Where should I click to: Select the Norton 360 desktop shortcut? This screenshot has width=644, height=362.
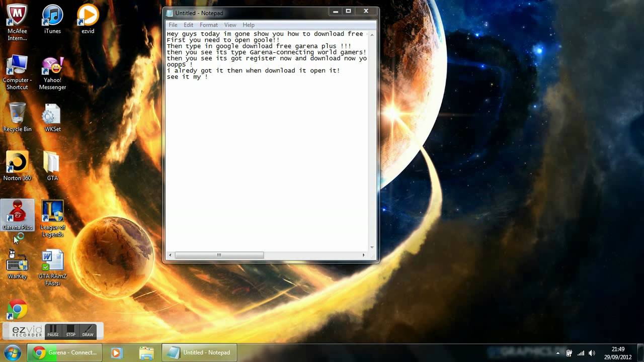[x=17, y=167]
